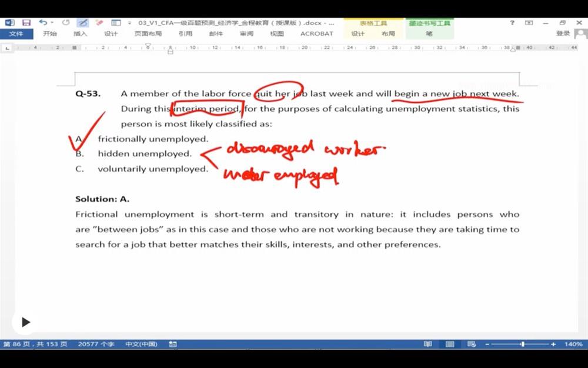This screenshot has width=588, height=368.
Task: Select the ink eraser icon in the quick access toolbar
Action: tap(99, 23)
